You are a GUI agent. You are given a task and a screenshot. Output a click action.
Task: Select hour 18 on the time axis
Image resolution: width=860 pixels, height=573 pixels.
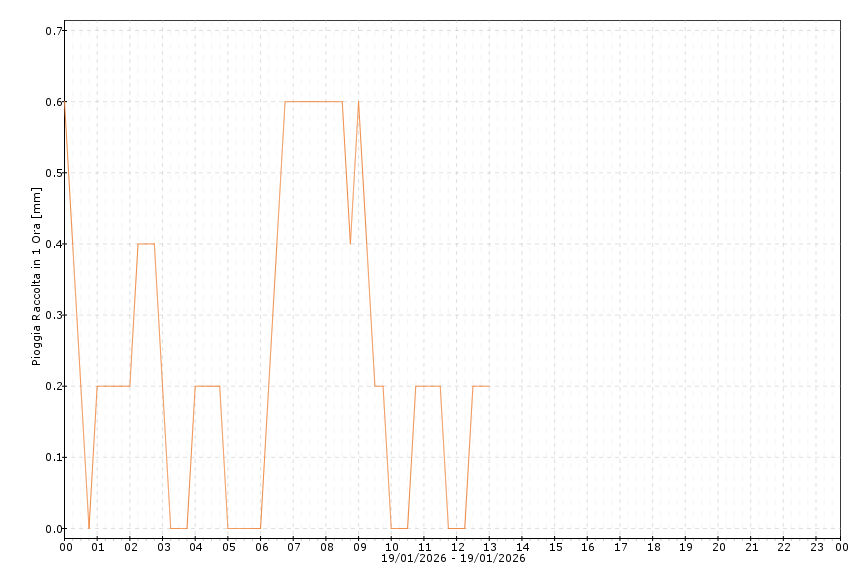point(652,547)
